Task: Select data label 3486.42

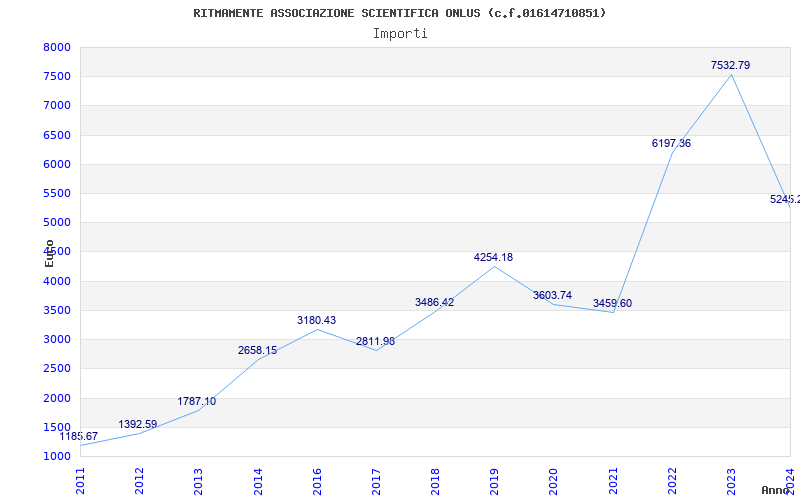Action: tap(435, 303)
